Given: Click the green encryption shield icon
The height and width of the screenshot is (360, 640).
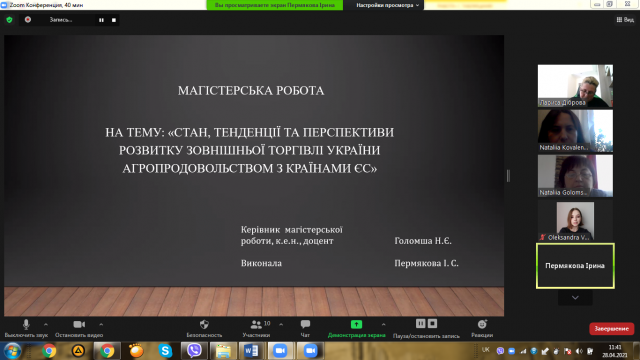Looking at the screenshot, I should click(9, 20).
